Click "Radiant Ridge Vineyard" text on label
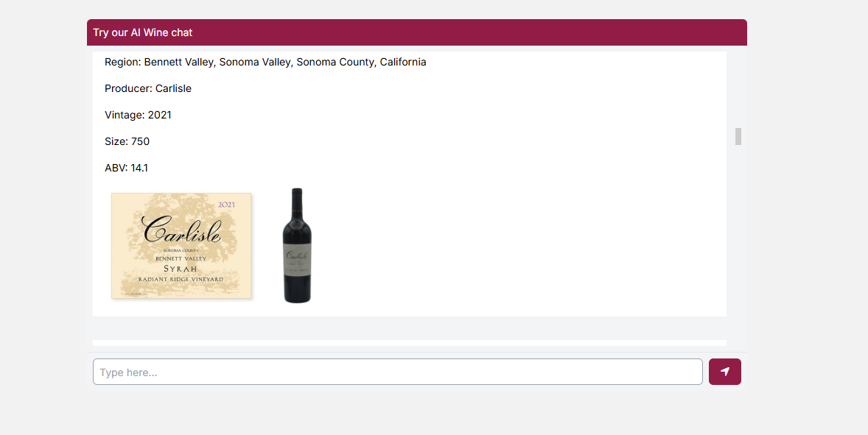Screen dimensions: 868x435 pyautogui.click(x=181, y=279)
